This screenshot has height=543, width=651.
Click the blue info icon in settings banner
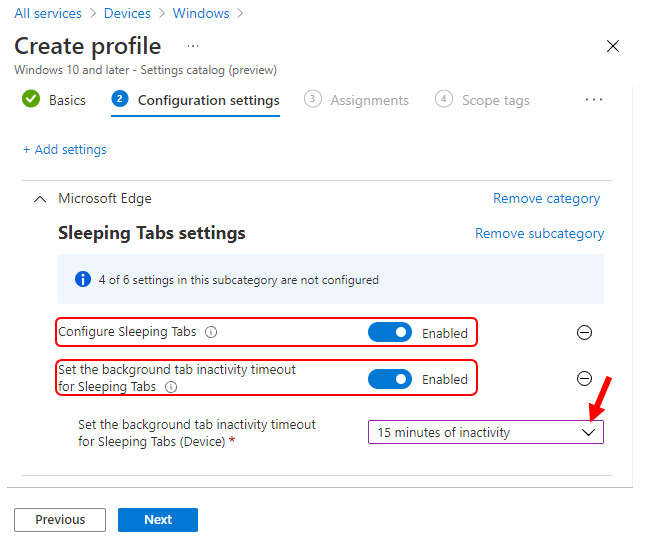(x=83, y=279)
